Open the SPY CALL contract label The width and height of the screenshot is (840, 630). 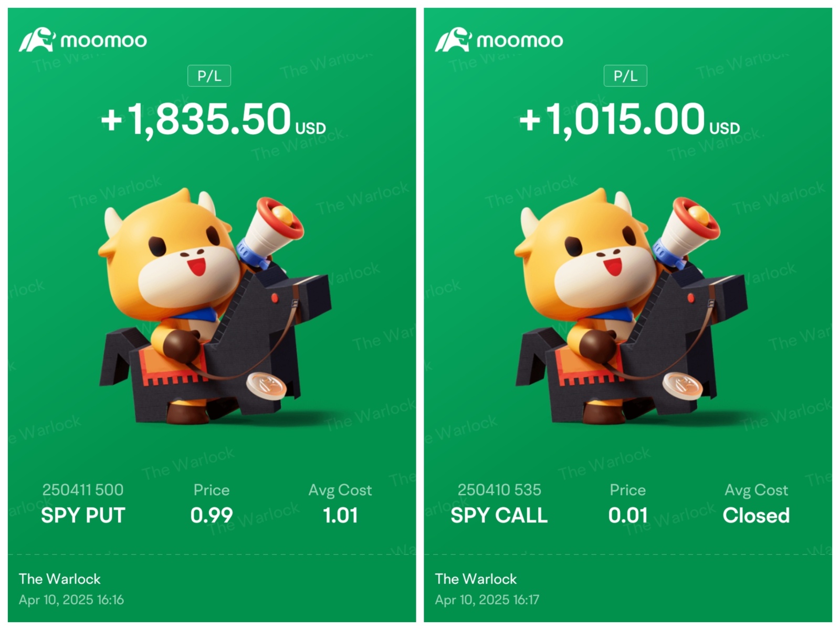coord(499,516)
